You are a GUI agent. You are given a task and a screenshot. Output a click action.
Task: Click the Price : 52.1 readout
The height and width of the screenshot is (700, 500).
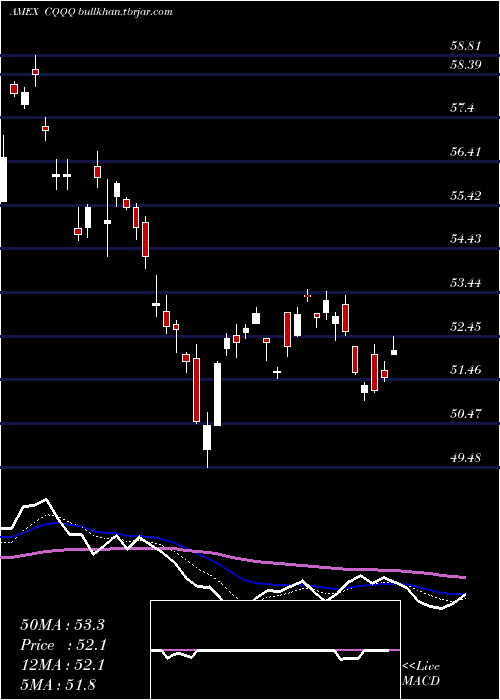tap(62, 645)
